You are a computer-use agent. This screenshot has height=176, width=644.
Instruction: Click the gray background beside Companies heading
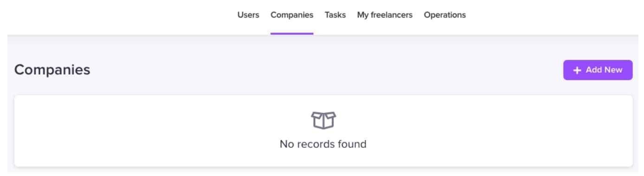coord(325,70)
